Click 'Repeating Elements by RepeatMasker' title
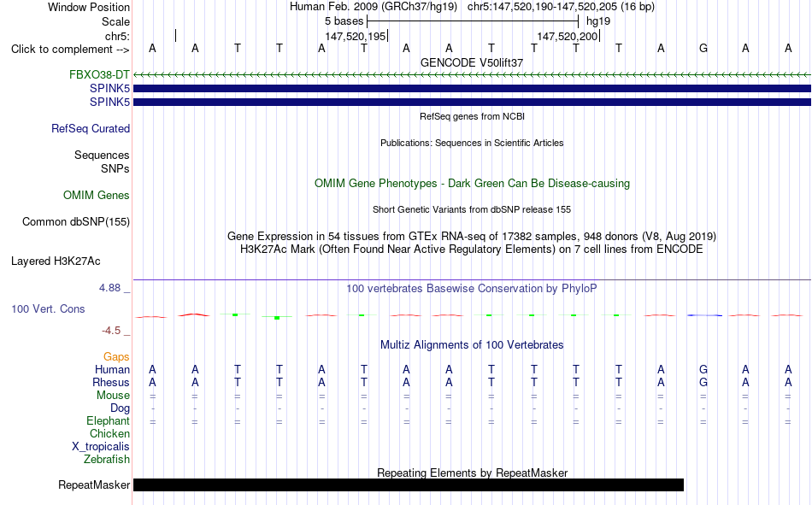812x505 pixels. pyautogui.click(x=473, y=473)
